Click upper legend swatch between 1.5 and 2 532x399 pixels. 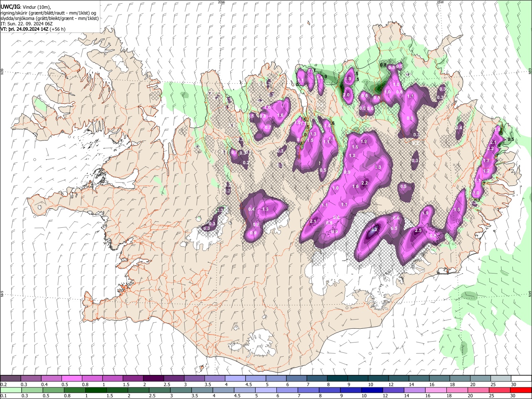[133, 379]
